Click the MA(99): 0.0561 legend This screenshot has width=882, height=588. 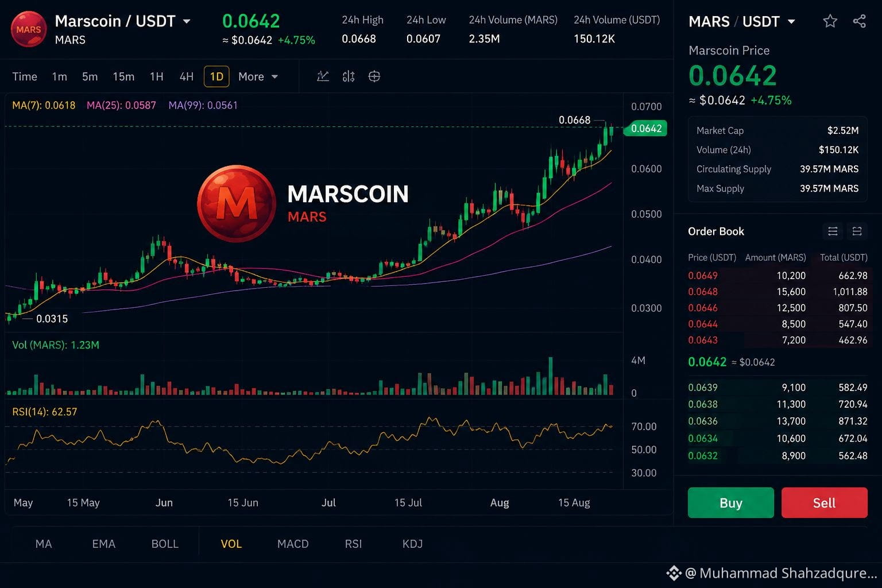pos(203,105)
